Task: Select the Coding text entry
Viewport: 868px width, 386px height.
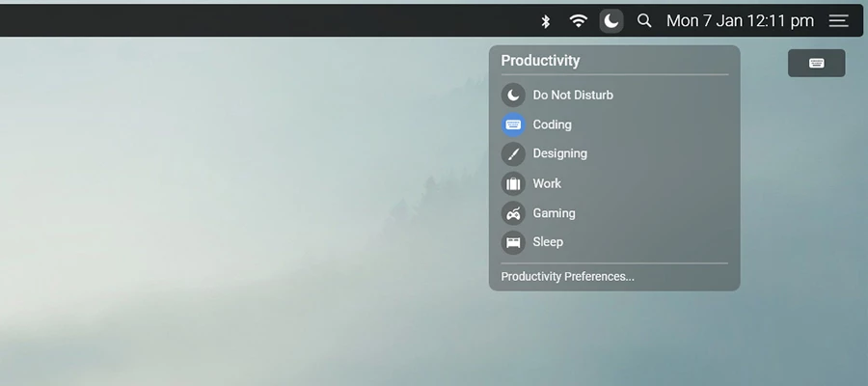Action: click(x=553, y=124)
